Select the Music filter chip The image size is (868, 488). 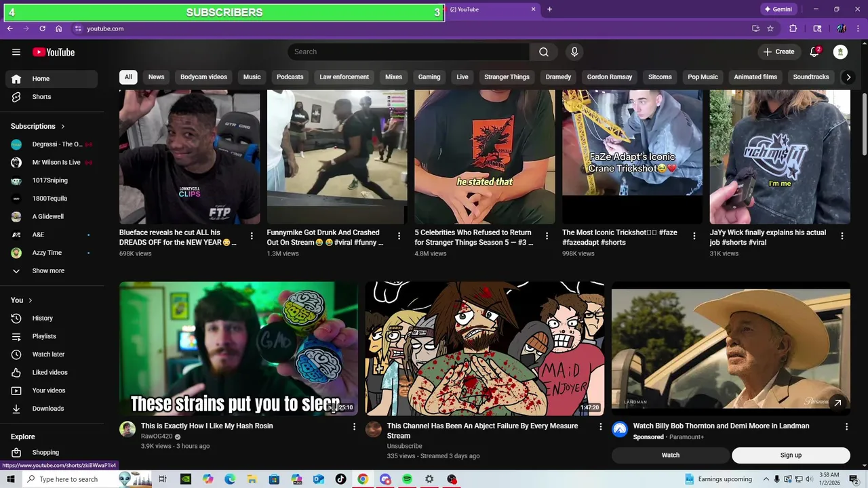click(252, 77)
